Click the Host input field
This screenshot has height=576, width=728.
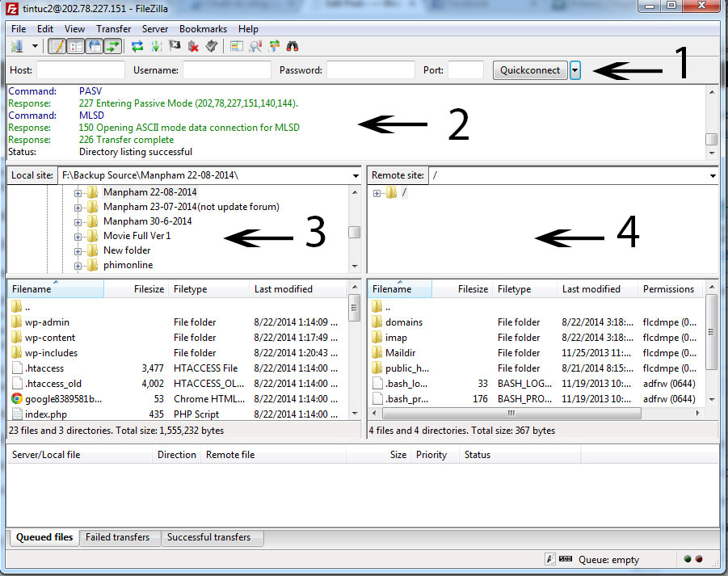point(81,70)
